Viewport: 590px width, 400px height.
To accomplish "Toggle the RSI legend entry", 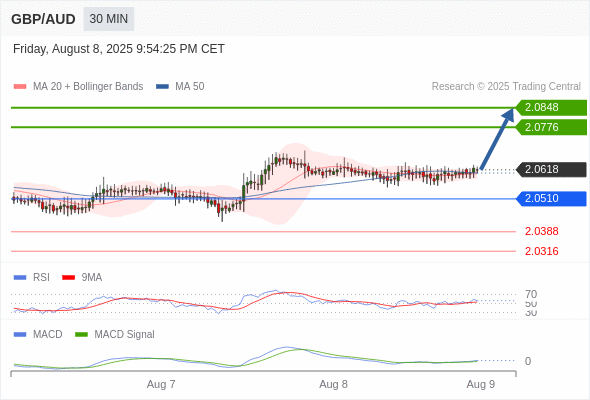I will 32,277.
